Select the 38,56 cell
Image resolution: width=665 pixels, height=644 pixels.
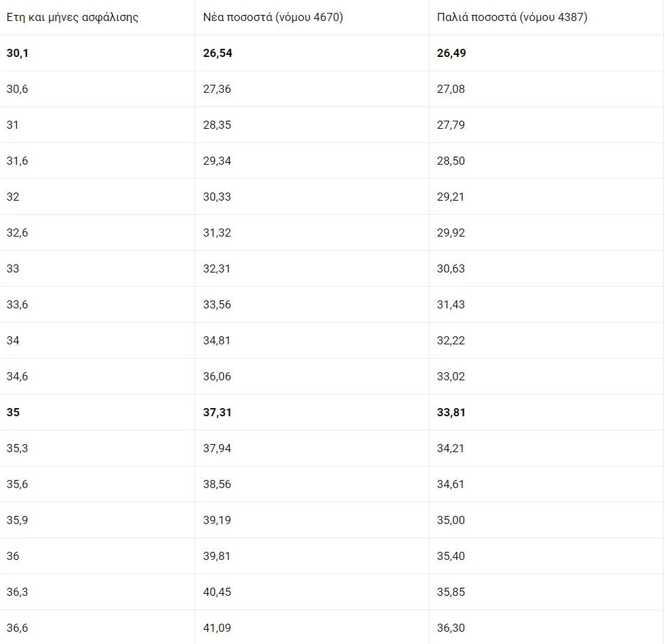pos(218,484)
